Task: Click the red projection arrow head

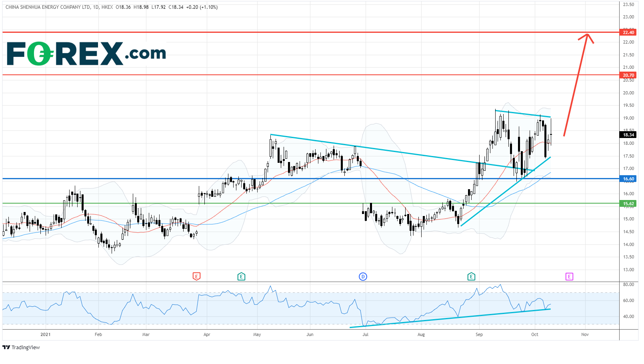Action: coord(587,36)
